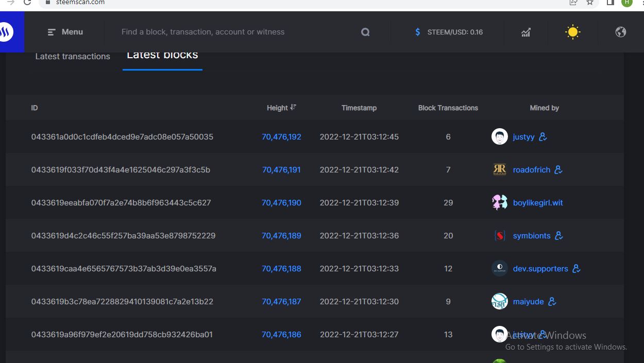Open block height 70,476,188

pyautogui.click(x=281, y=269)
